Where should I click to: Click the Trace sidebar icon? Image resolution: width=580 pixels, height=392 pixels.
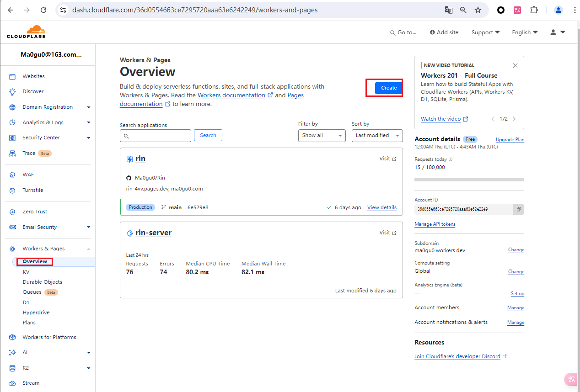click(x=13, y=154)
